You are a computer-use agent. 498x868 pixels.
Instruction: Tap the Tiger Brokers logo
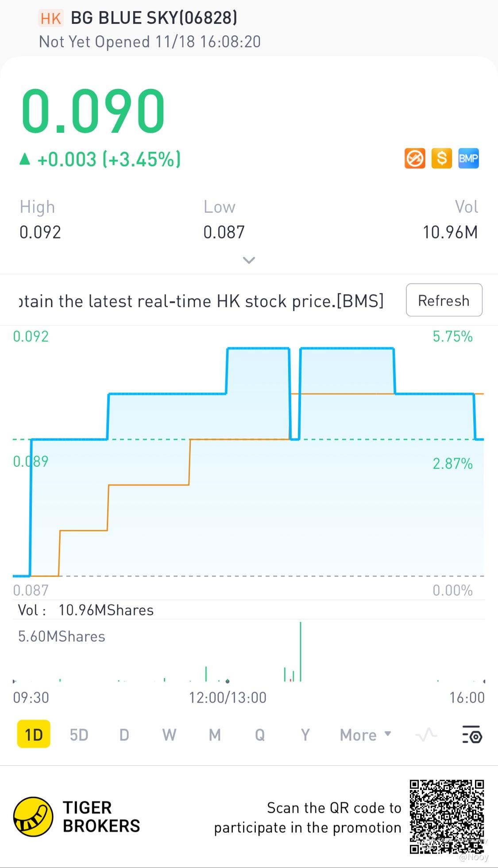[x=33, y=817]
